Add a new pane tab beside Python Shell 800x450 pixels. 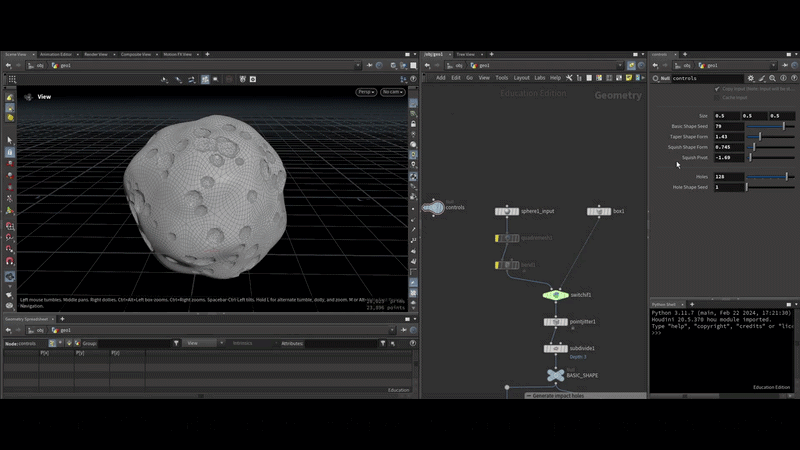pos(692,304)
